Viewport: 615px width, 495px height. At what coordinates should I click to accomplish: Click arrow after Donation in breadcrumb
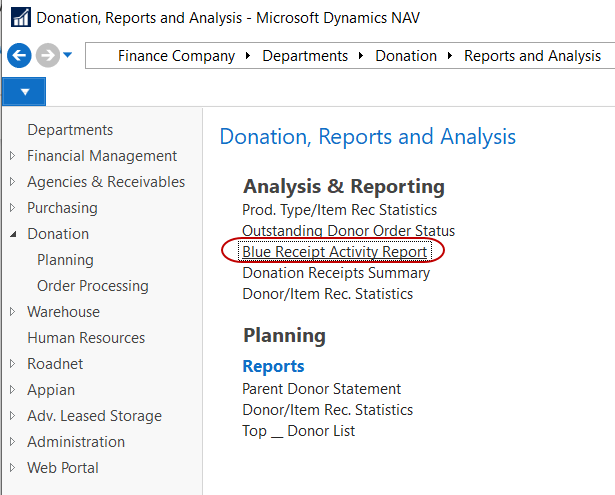[x=453, y=56]
